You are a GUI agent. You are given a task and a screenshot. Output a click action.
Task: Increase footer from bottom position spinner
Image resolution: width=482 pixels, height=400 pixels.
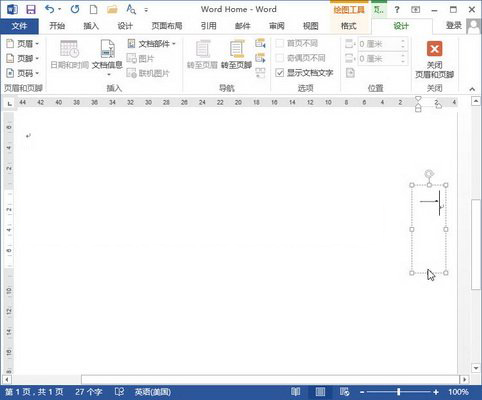pos(403,56)
